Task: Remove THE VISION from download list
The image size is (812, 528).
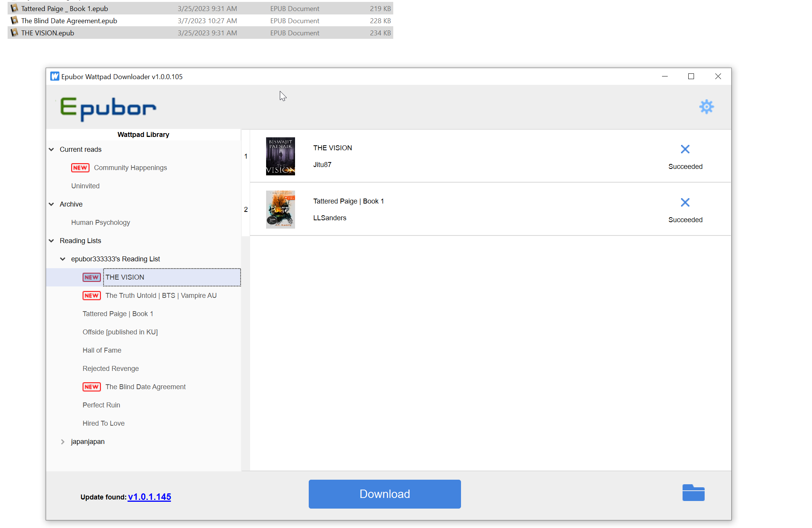Action: tap(685, 149)
